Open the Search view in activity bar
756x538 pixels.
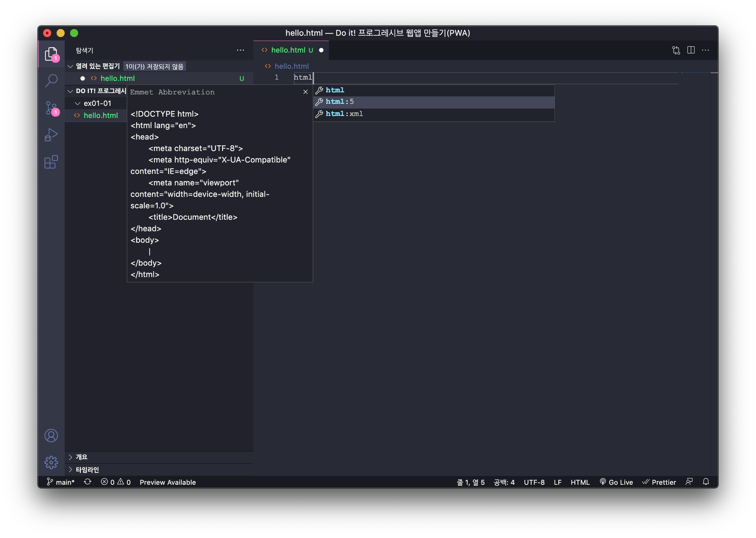[x=51, y=81]
